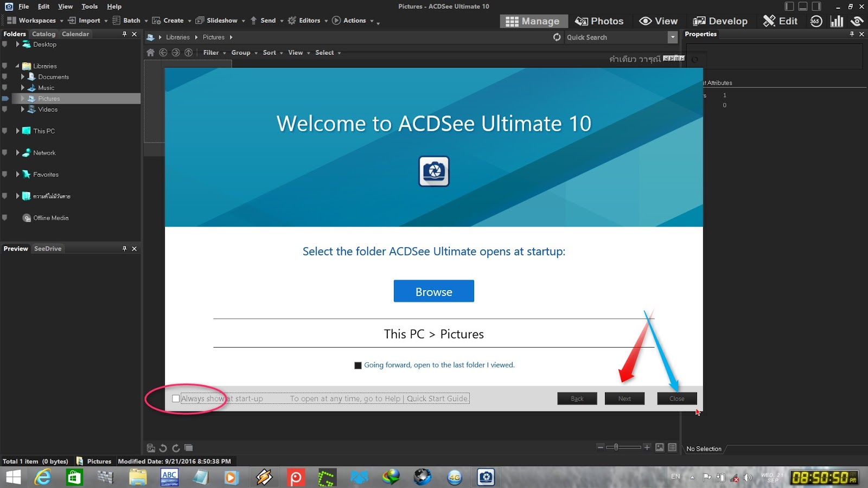This screenshot has height=488, width=868.
Task: Navigate forward with the right arrow icon
Action: point(176,53)
